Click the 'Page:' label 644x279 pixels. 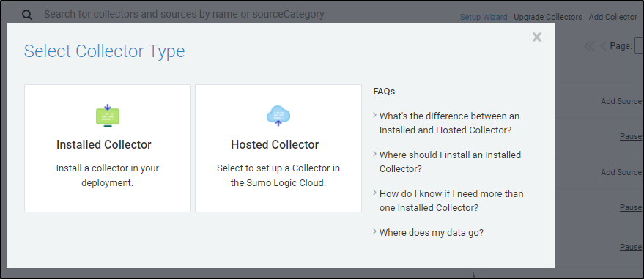tap(621, 46)
